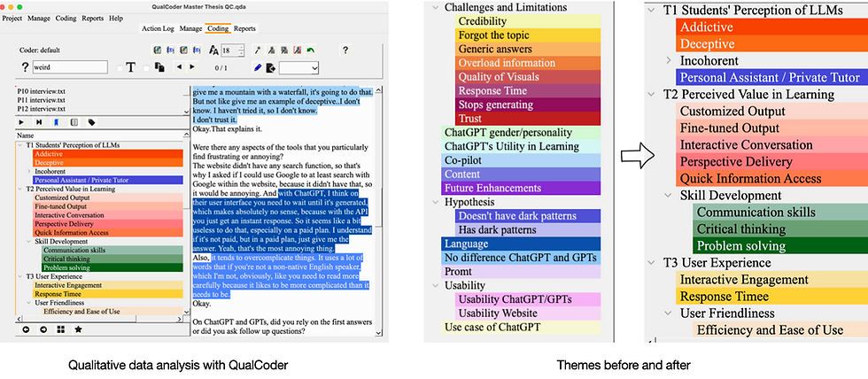Click the font size spinbox showing 18
The image size is (868, 379).
pyautogui.click(x=232, y=50)
